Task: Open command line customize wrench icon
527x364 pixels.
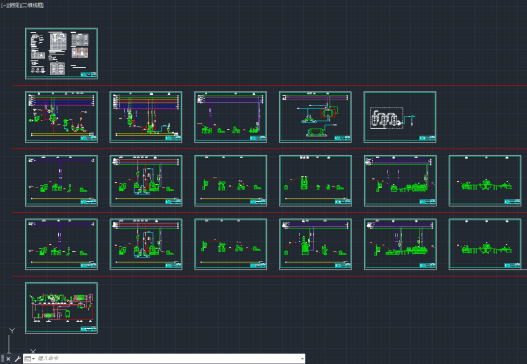Action: [17, 359]
